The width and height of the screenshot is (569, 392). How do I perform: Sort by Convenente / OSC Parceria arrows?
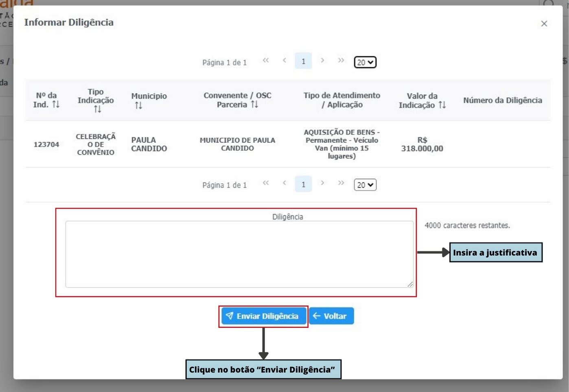click(x=254, y=105)
